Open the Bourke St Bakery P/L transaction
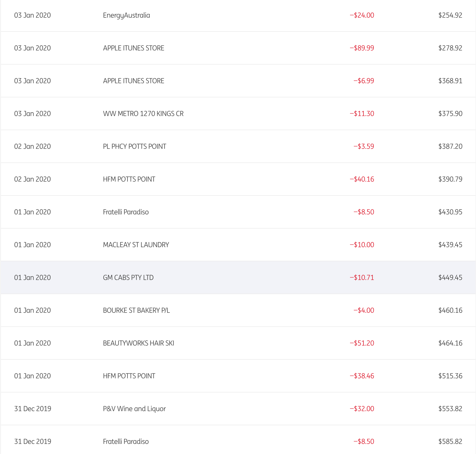 [136, 310]
